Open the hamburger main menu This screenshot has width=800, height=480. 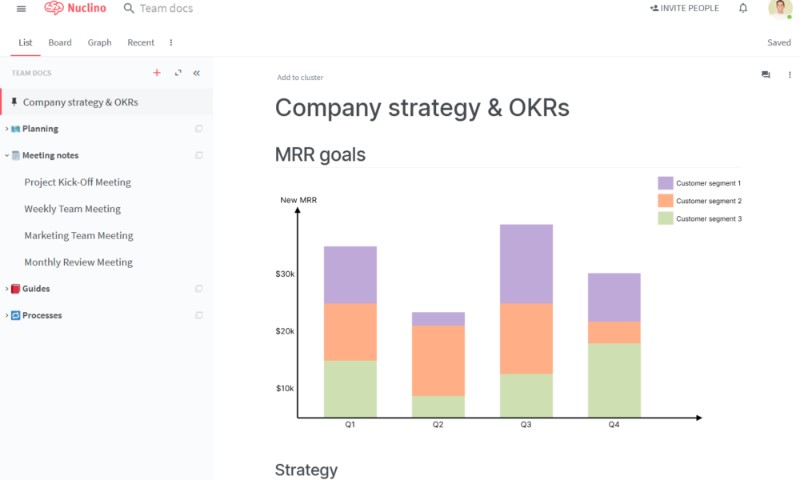21,9
